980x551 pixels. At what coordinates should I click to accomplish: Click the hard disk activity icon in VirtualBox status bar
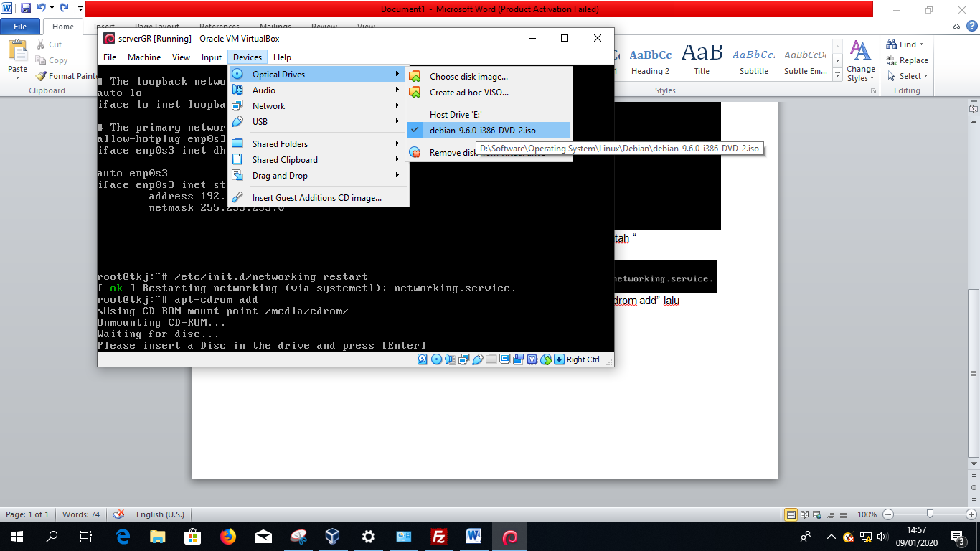422,359
